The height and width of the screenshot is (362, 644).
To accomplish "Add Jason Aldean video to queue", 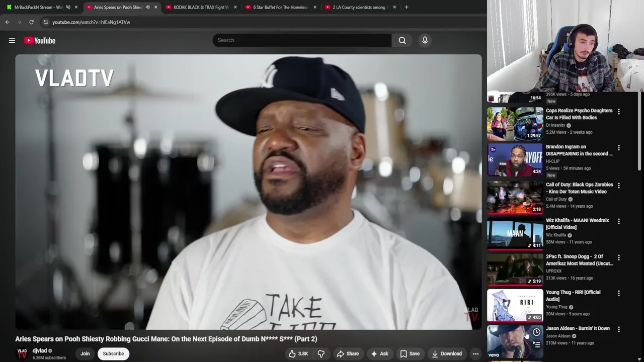I will (536, 345).
